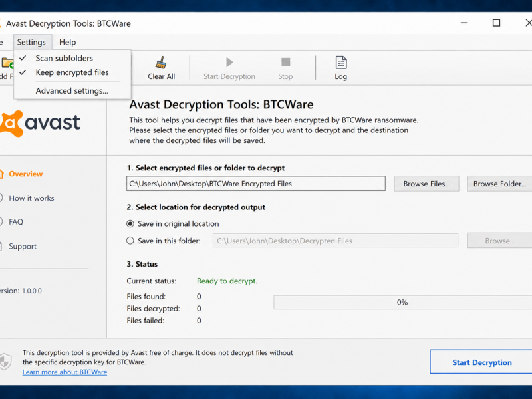The height and width of the screenshot is (399, 532).
Task: Open the Support sidebar section
Action: [23, 246]
